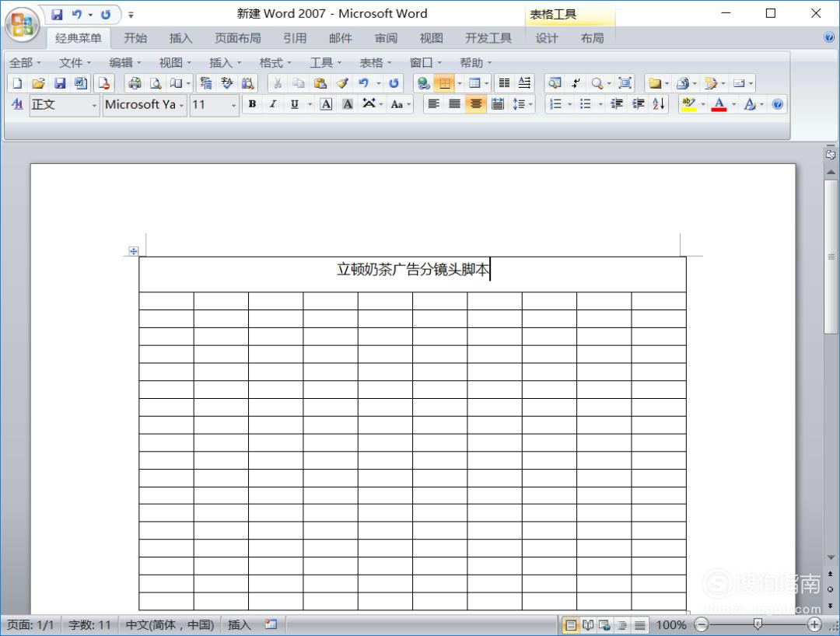Click the blue Help icon in toolbar
The image size is (840, 636).
click(778, 104)
